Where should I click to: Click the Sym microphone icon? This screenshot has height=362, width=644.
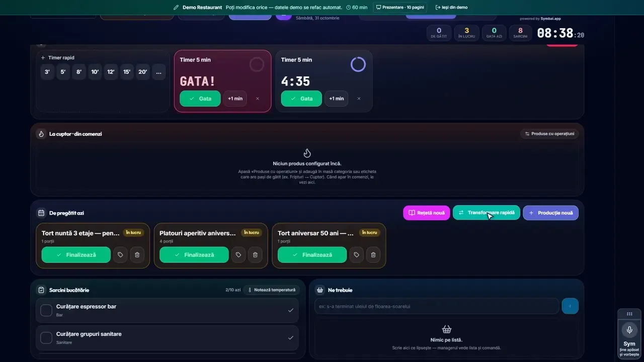[x=629, y=330]
